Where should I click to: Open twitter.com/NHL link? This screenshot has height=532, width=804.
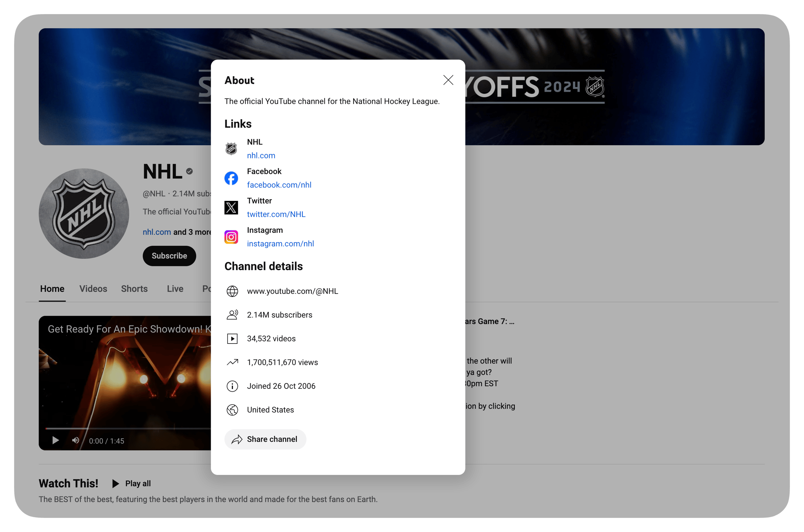pos(276,214)
